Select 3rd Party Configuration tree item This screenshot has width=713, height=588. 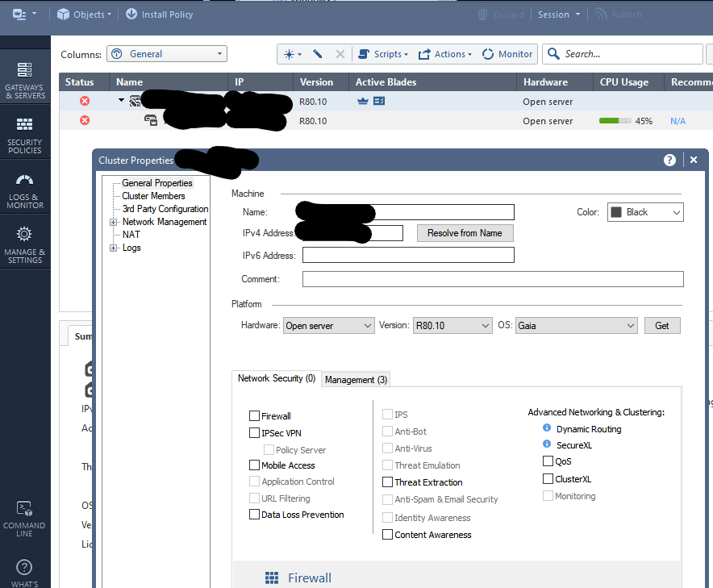pyautogui.click(x=165, y=209)
